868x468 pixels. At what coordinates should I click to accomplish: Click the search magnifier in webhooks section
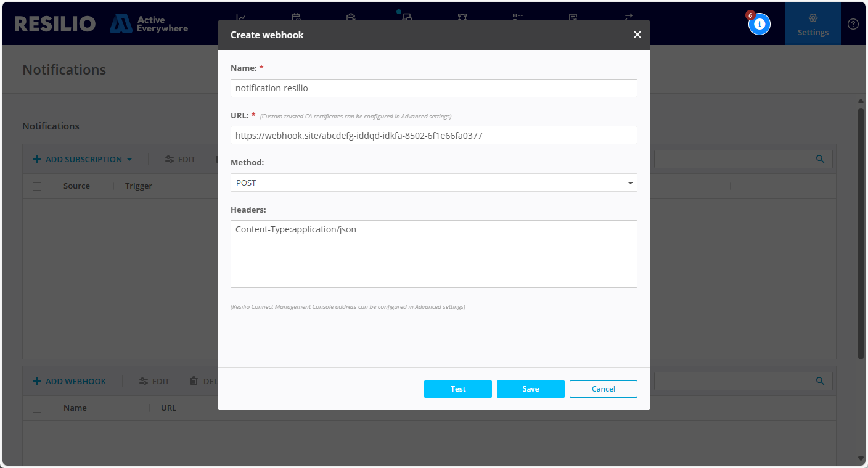[819, 380]
